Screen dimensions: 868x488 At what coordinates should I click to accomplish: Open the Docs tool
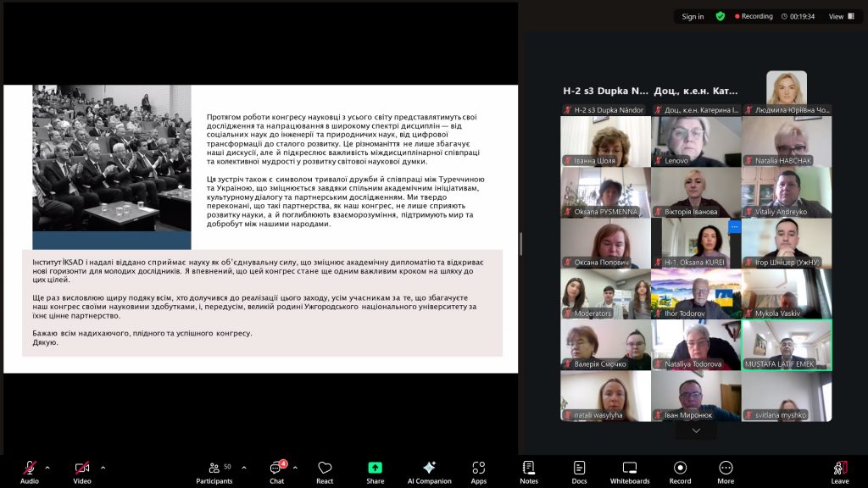tap(579, 471)
